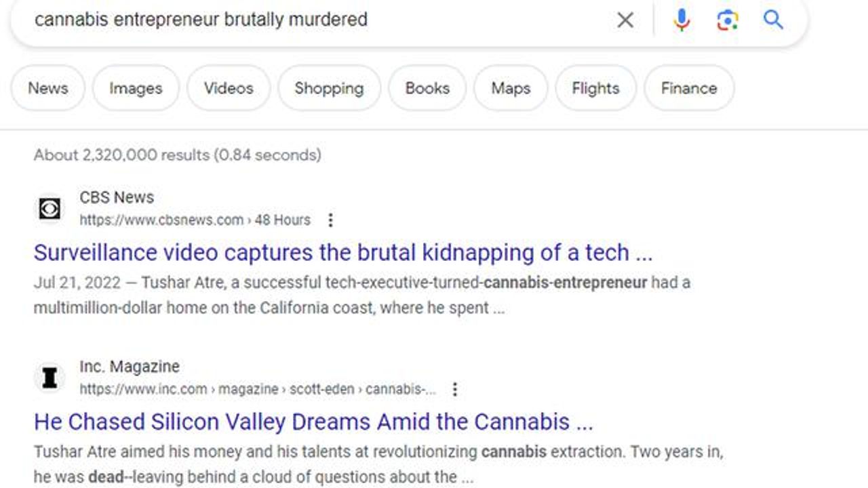
Task: Open more options for Inc. Magazine result
Action: click(x=455, y=390)
